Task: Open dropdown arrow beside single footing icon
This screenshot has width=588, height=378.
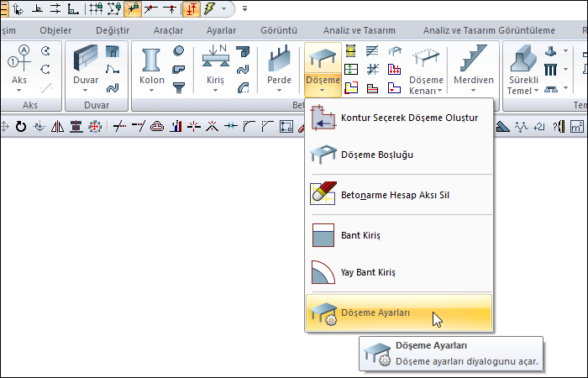Action: pyautogui.click(x=565, y=50)
